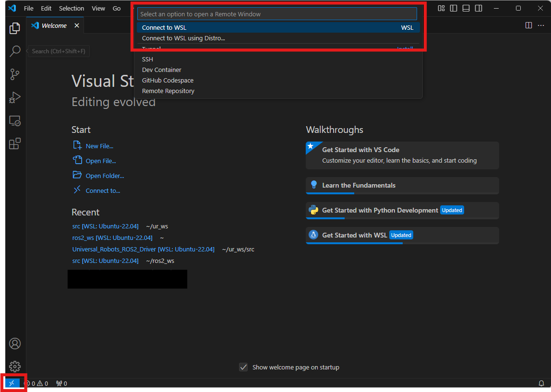The image size is (551, 392).
Task: Choose the Dev Container option
Action: click(x=278, y=70)
